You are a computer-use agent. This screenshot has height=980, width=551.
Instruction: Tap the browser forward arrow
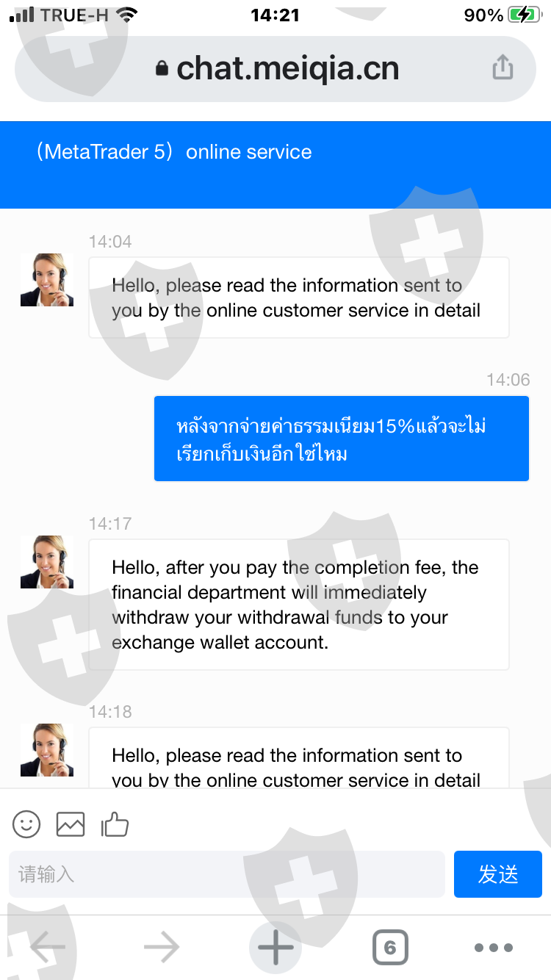pos(162,948)
